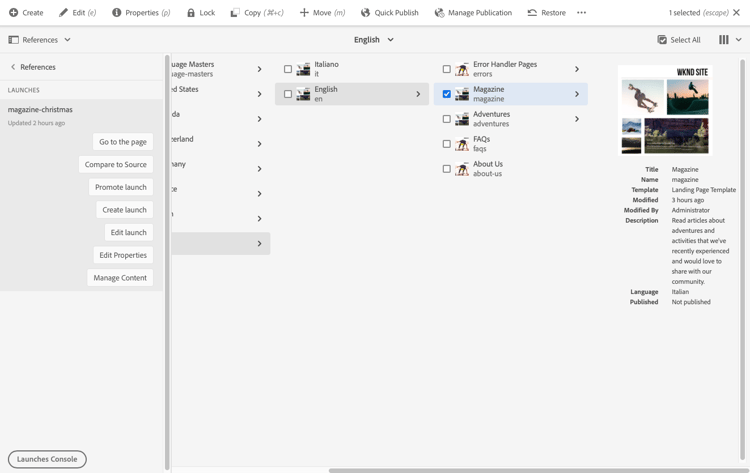Click the Manage Publication icon
Image resolution: width=750 pixels, height=473 pixels.
(439, 13)
